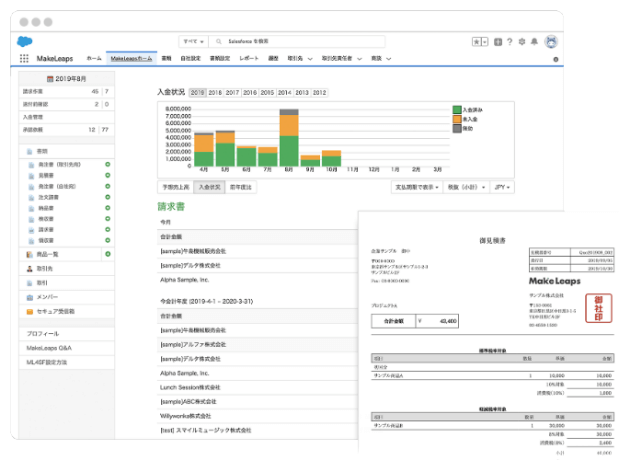The image size is (619, 460).
Task: Add new 注文請書 with green plus
Action: (x=107, y=197)
